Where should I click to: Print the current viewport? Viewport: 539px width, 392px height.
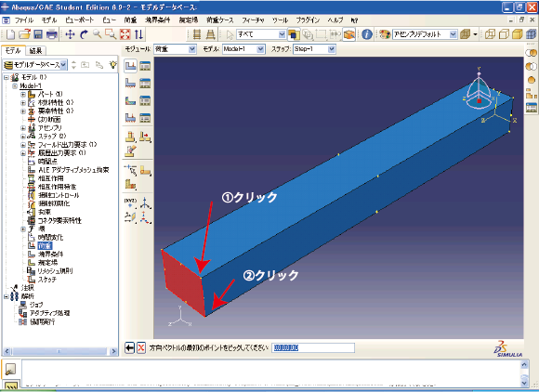pyautogui.click(x=51, y=34)
